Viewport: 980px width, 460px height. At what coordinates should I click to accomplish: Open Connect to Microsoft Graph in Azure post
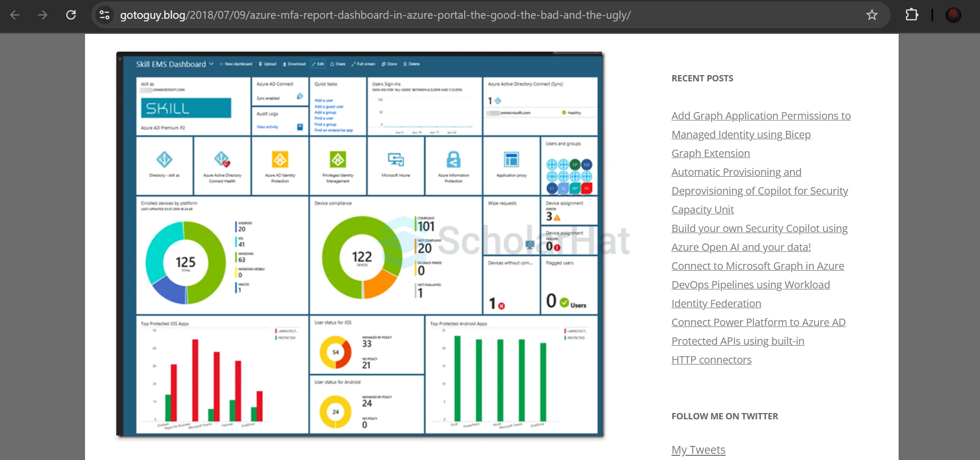[x=758, y=285]
